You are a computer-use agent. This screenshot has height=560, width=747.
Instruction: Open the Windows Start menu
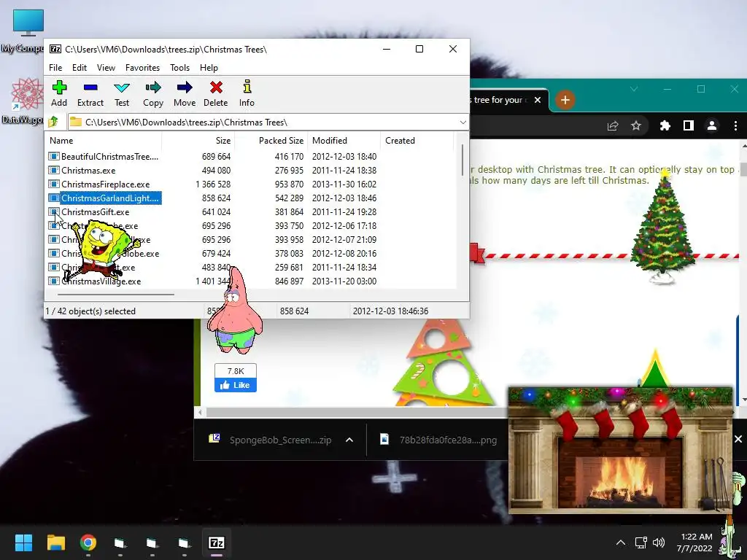coord(23,542)
